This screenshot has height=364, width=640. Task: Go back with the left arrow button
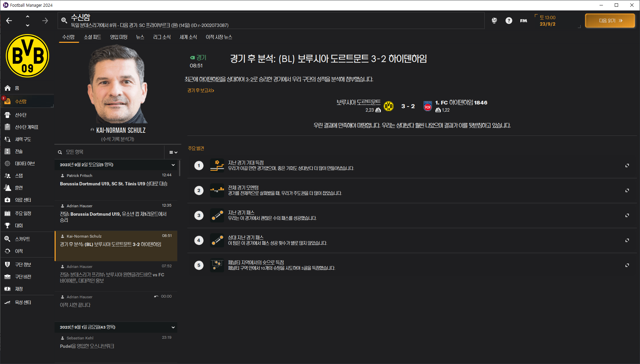click(9, 21)
